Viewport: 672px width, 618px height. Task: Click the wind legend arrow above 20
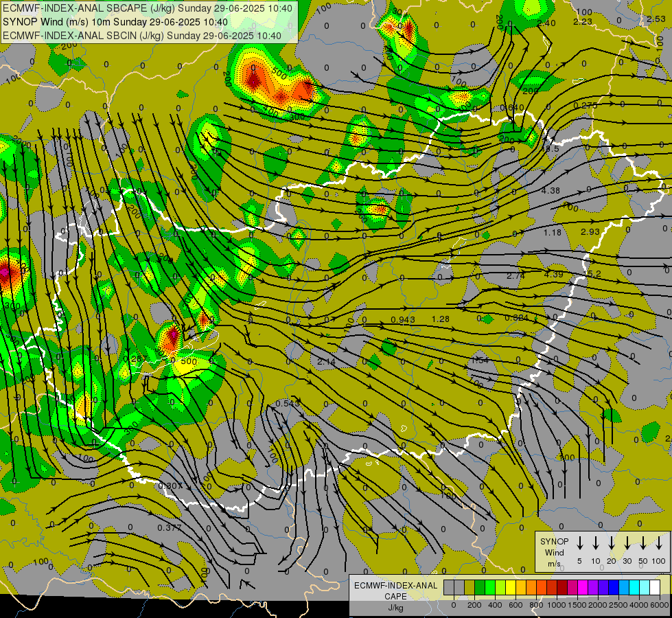click(612, 543)
